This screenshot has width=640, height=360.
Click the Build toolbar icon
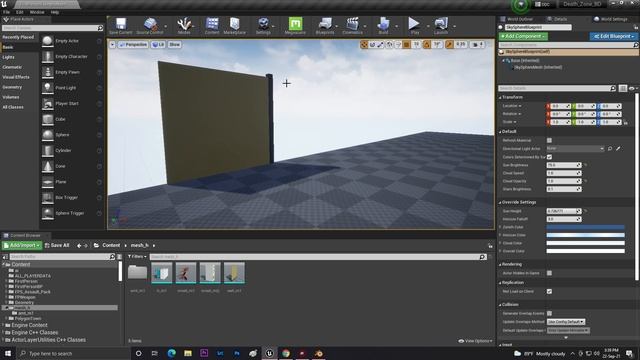[x=383, y=24]
